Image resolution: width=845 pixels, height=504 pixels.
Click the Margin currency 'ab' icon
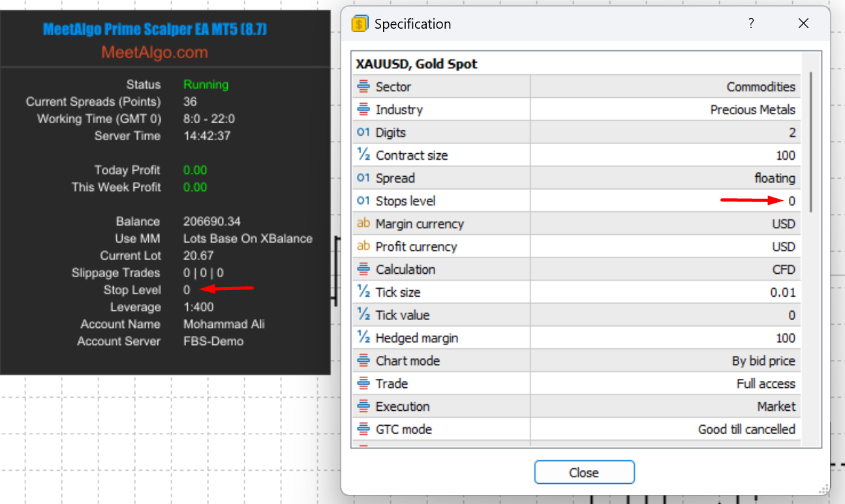coord(363,224)
